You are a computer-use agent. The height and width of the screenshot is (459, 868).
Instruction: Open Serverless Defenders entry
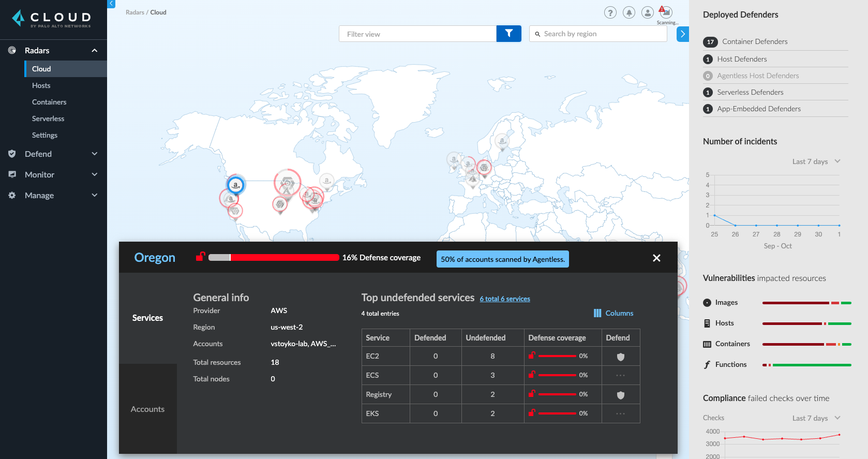pos(775,92)
